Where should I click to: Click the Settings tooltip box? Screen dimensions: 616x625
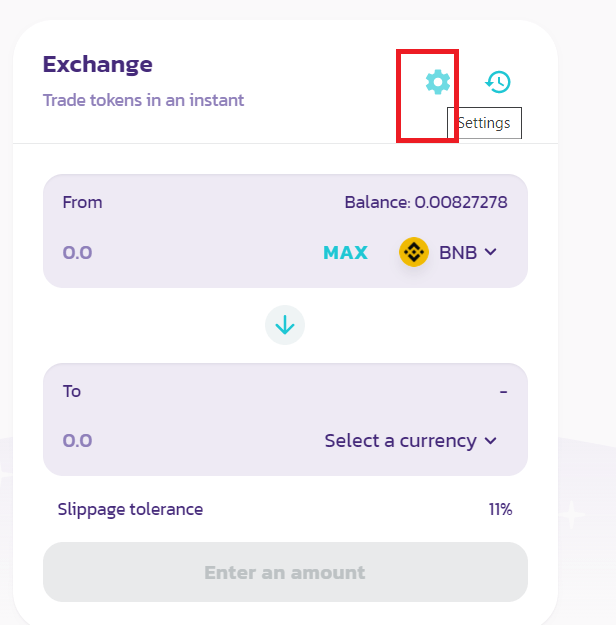485,123
